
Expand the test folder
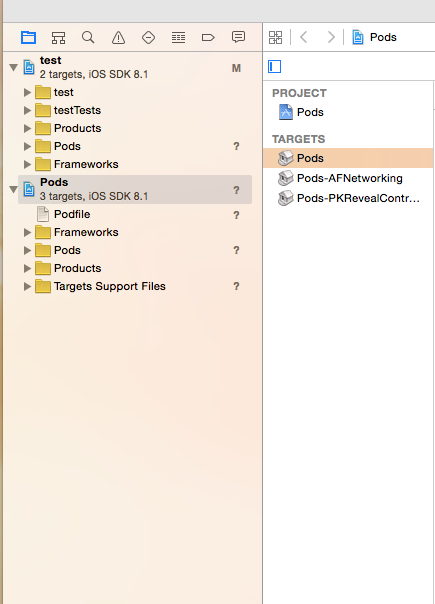coord(27,92)
